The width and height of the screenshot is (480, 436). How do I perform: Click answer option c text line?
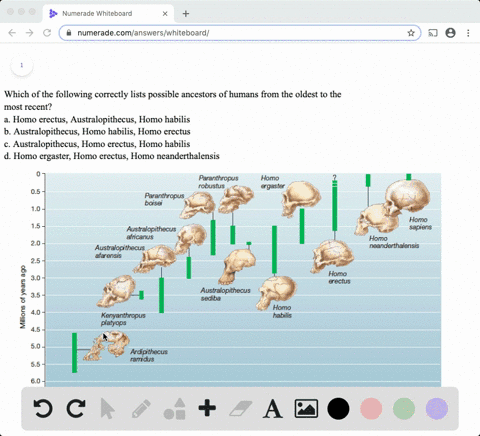[97, 144]
